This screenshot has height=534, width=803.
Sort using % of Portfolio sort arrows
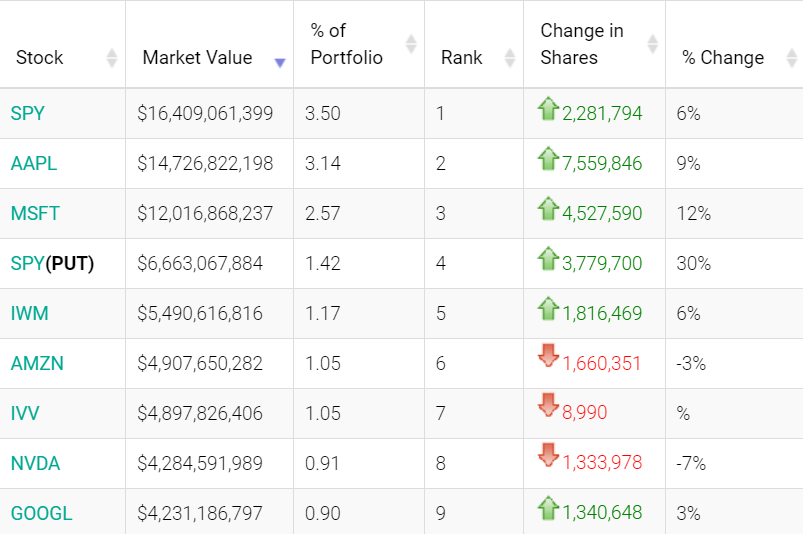[x=411, y=44]
